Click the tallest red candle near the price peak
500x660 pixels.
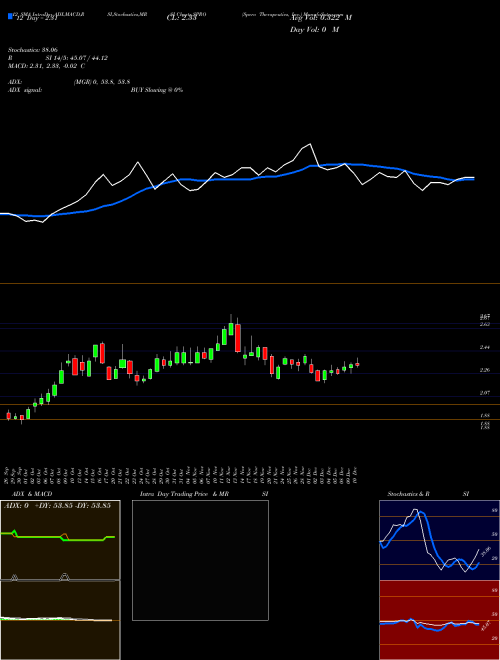[238, 338]
